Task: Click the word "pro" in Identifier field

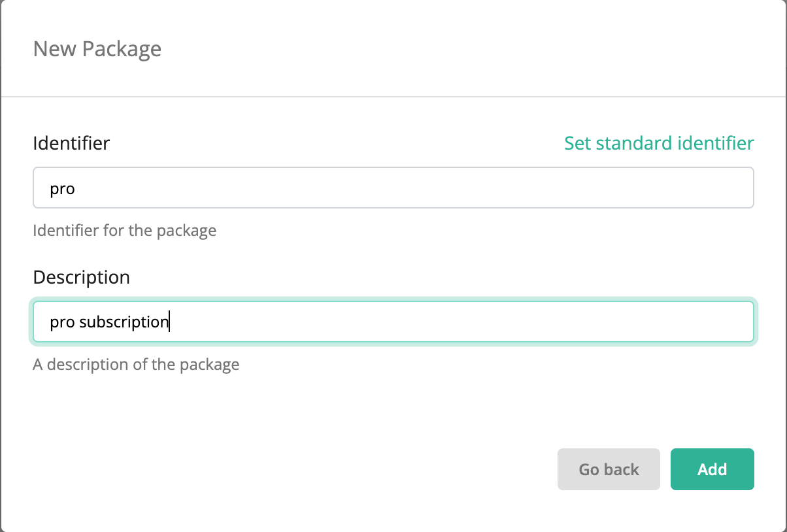Action: tap(62, 190)
